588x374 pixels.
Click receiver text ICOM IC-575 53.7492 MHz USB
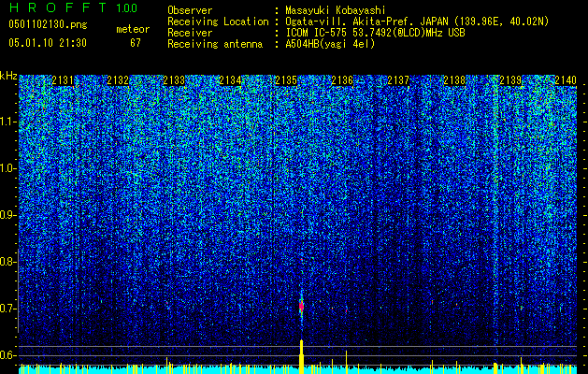[375, 33]
